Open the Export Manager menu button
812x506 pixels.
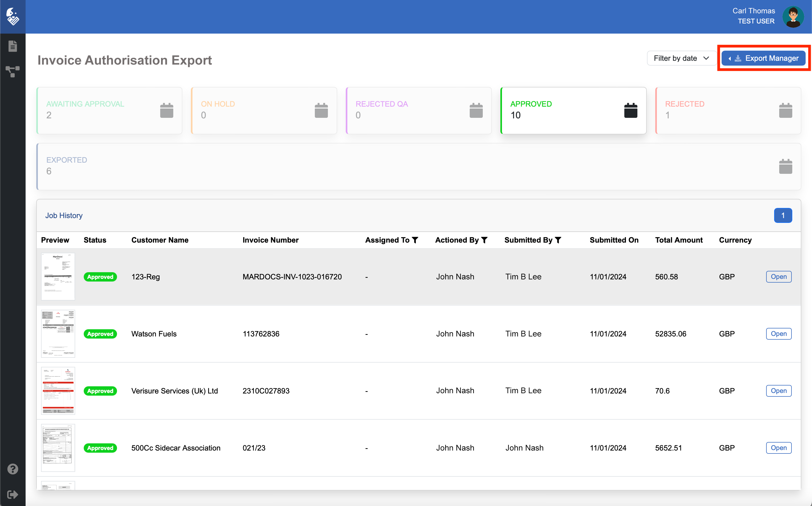pos(763,58)
